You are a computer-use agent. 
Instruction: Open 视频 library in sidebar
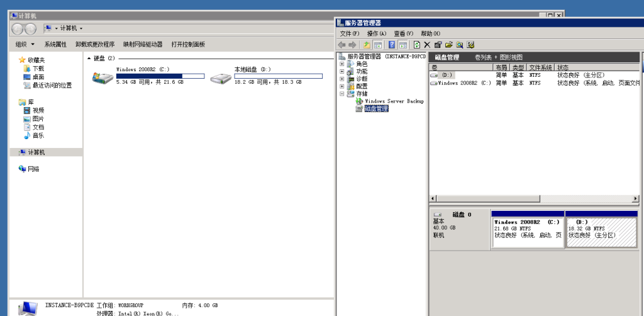38,111
